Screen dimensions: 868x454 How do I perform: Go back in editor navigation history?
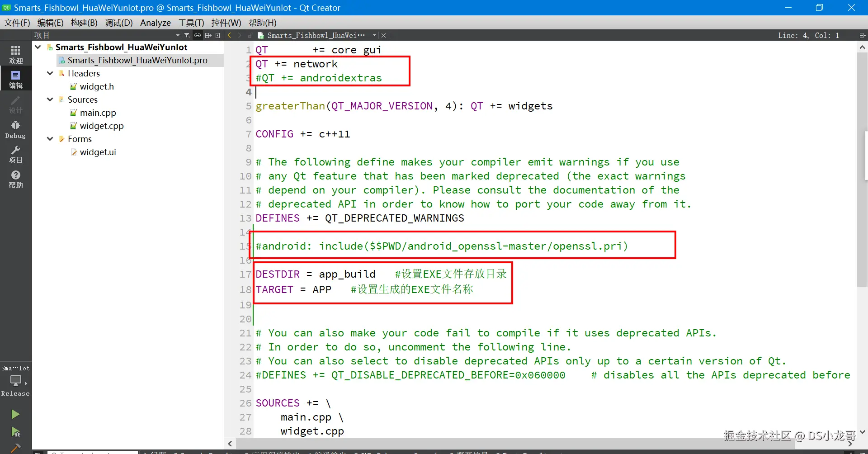229,35
